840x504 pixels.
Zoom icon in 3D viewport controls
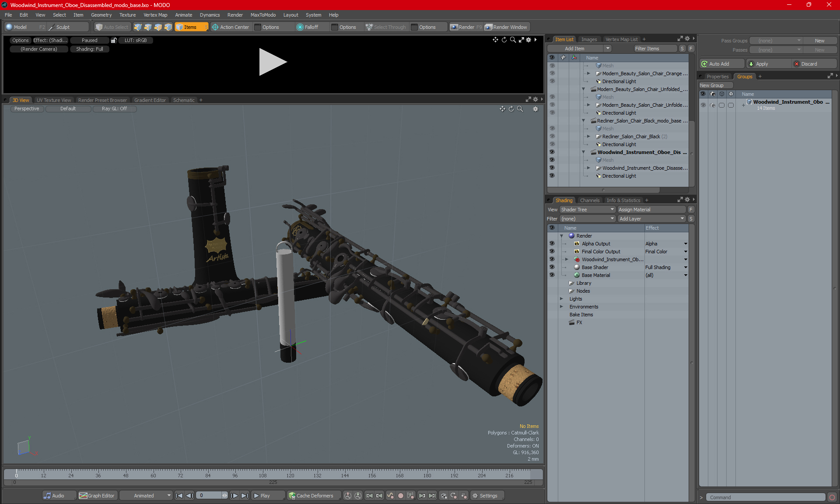(x=520, y=109)
